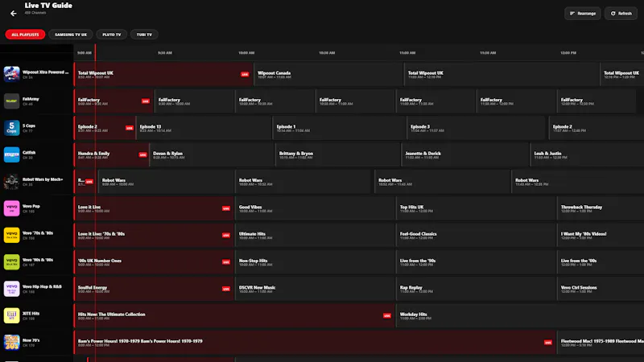Select the Devan & Rylan programme

(x=212, y=154)
